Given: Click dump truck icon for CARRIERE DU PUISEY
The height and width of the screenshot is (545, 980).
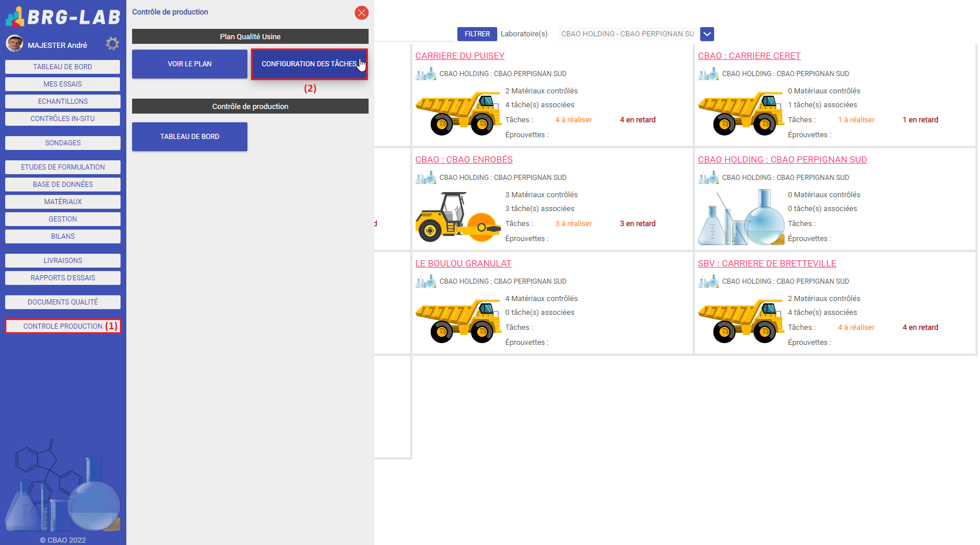Looking at the screenshot, I should [458, 113].
